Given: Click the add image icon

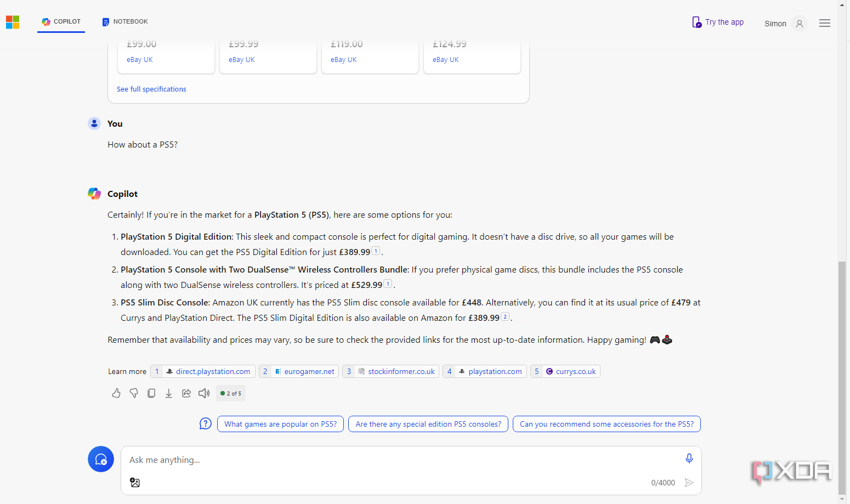Looking at the screenshot, I should click(x=135, y=483).
